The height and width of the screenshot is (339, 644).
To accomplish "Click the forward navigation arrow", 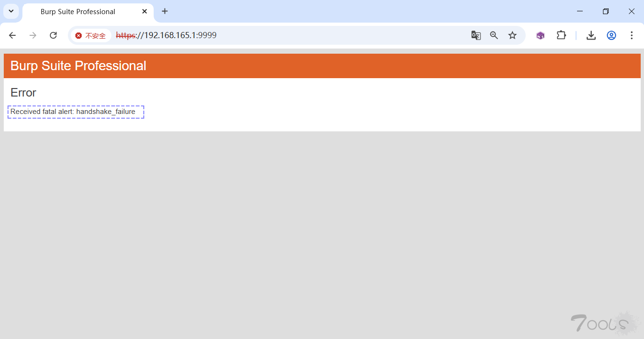I will pos(33,35).
